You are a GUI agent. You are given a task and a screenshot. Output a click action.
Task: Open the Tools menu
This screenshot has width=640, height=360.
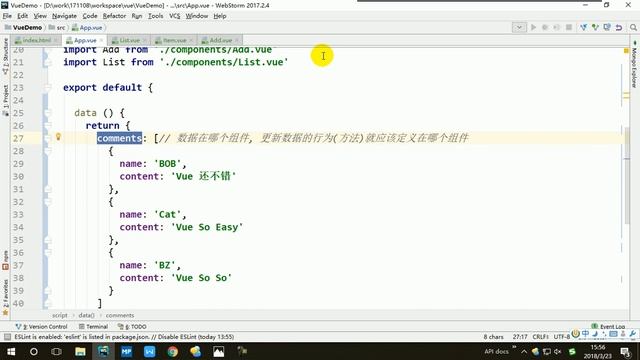156,16
